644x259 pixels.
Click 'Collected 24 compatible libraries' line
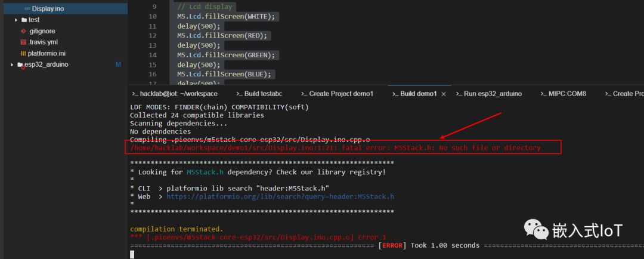click(x=197, y=116)
